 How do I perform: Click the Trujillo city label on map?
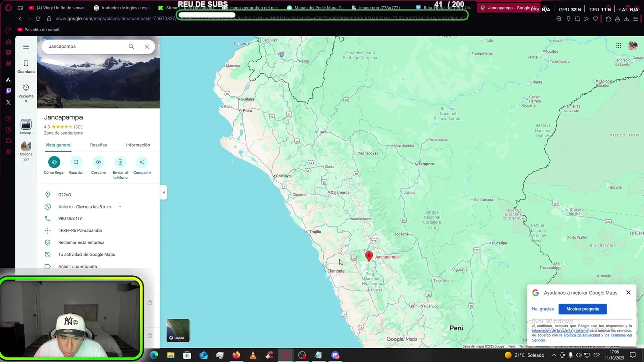coord(315,232)
